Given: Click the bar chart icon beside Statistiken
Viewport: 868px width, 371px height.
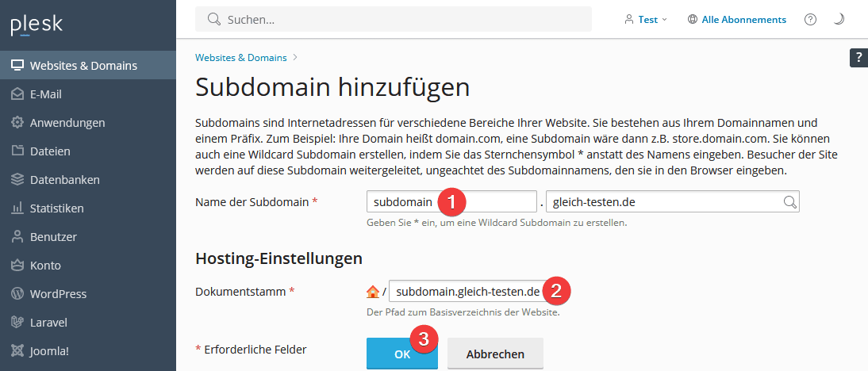Looking at the screenshot, I should (x=17, y=208).
